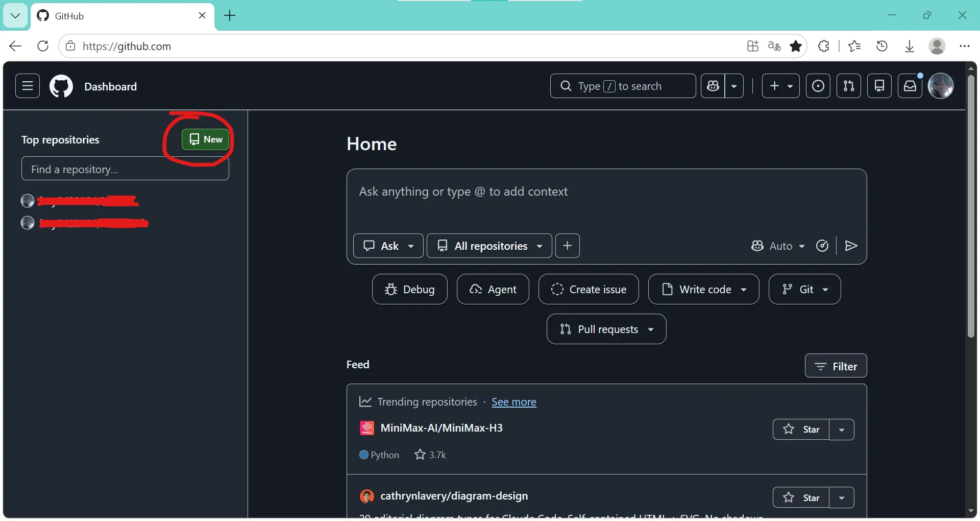Open star list dropdown for diagram-design
Screen dimensions: 980x521
(842, 498)
